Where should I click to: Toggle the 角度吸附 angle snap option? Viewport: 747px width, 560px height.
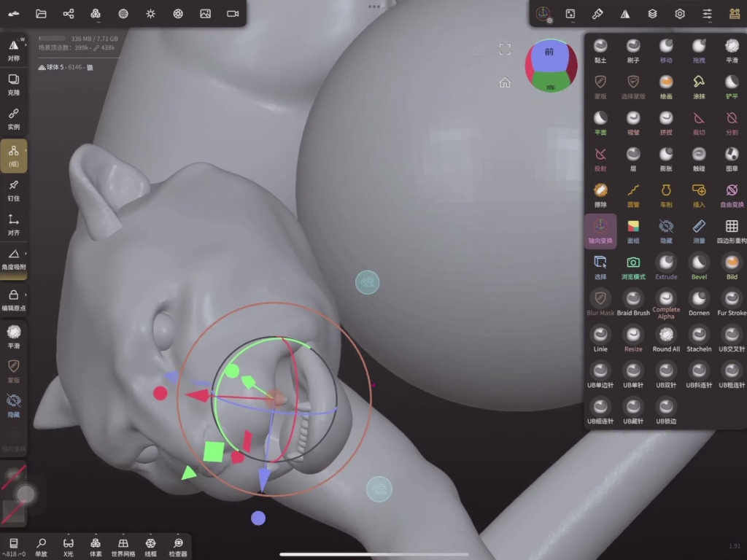(14, 259)
